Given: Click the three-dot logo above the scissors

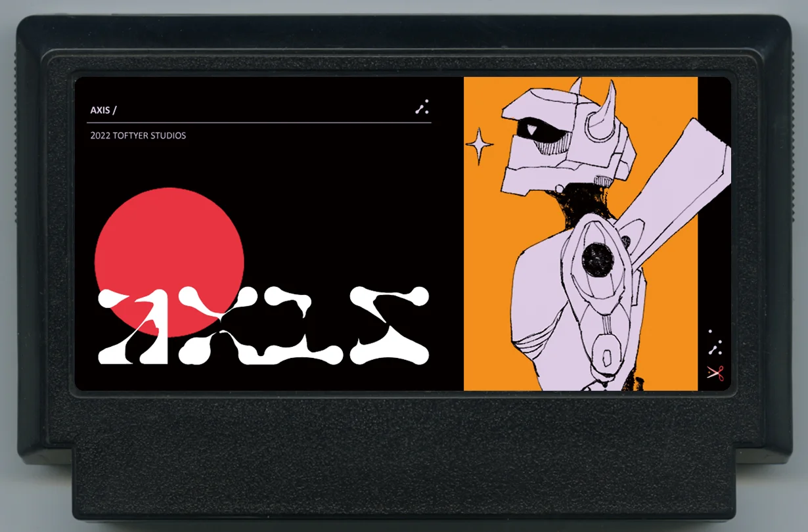Looking at the screenshot, I should click(715, 342).
